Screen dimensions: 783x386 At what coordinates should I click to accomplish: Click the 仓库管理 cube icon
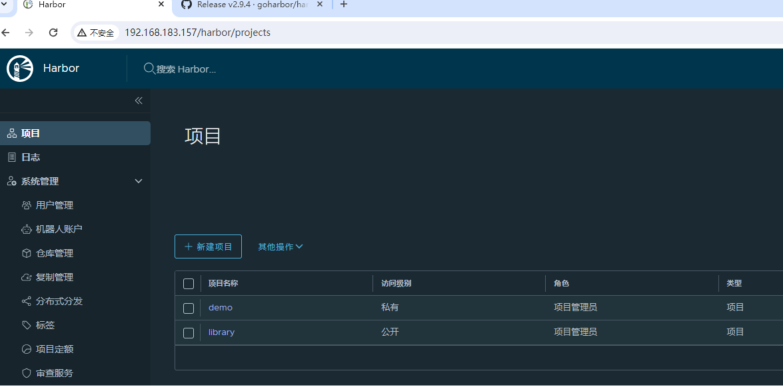pyautogui.click(x=26, y=253)
